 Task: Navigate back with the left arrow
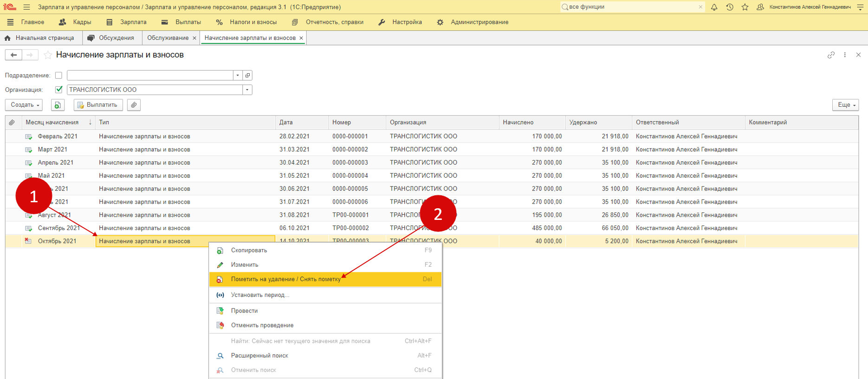point(13,55)
